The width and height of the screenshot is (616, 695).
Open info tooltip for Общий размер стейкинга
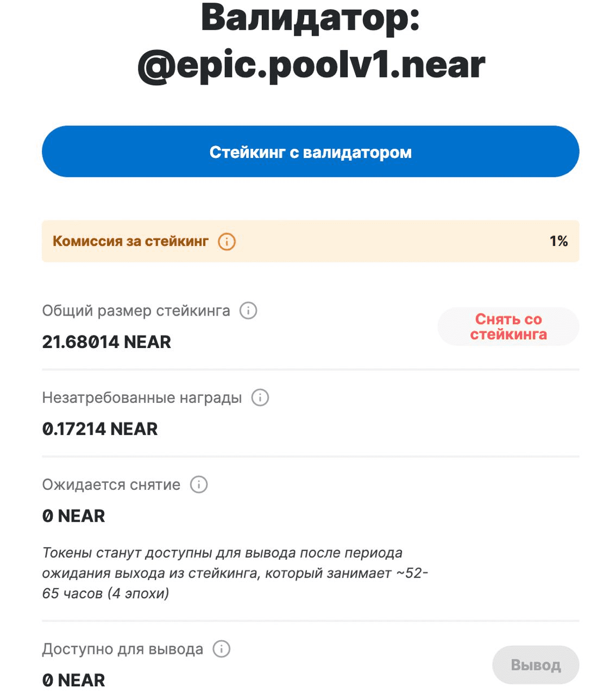point(248,311)
